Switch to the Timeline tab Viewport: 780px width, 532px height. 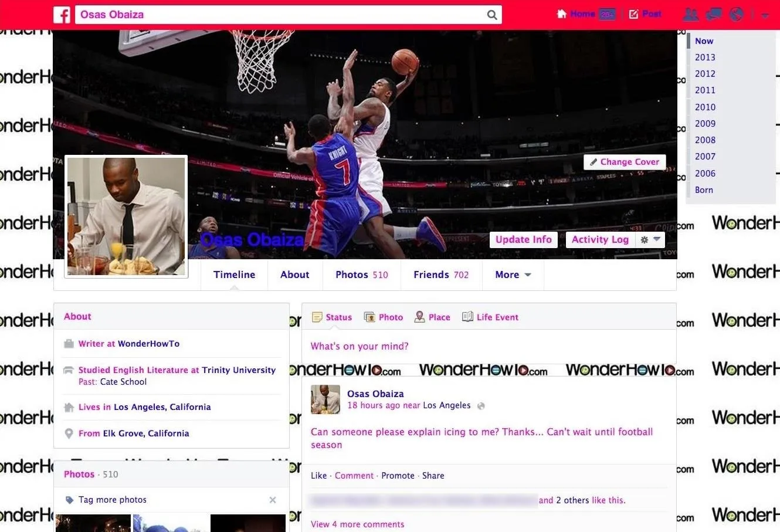(x=234, y=275)
